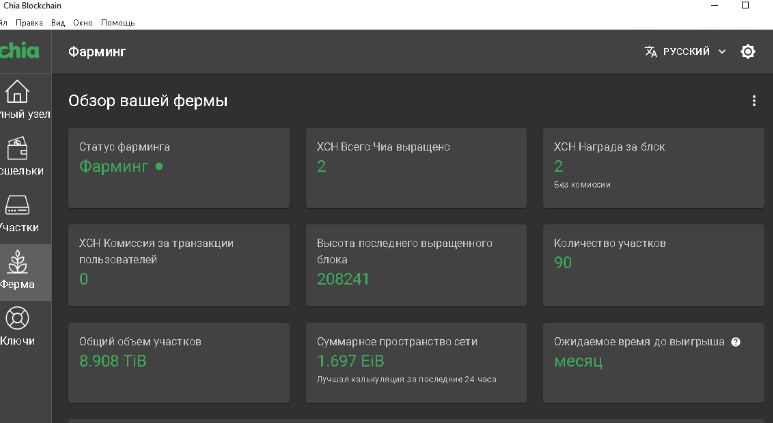Open farm overview three-dot menu
This screenshot has height=423, width=773.
click(754, 101)
